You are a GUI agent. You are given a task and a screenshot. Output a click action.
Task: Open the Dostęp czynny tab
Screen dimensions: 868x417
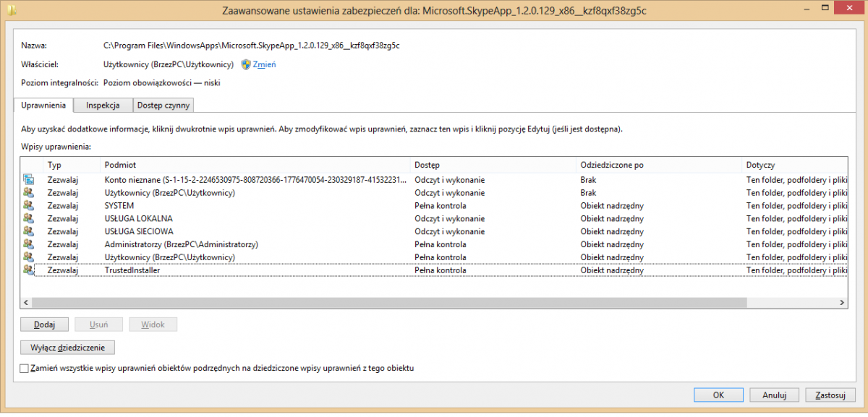163,106
